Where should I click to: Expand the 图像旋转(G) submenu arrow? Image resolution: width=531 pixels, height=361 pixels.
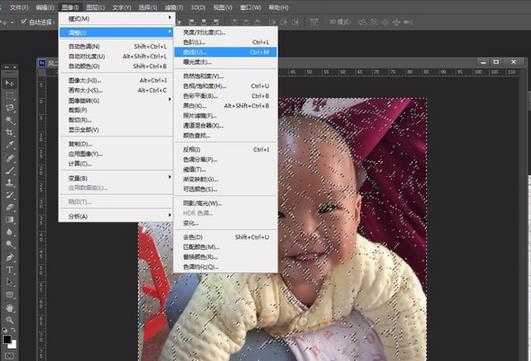170,100
